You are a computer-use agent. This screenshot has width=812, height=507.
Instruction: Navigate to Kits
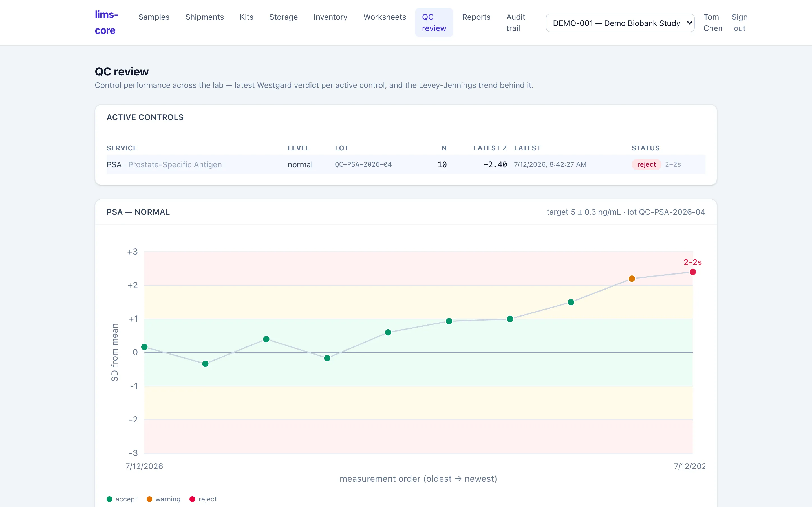point(247,17)
